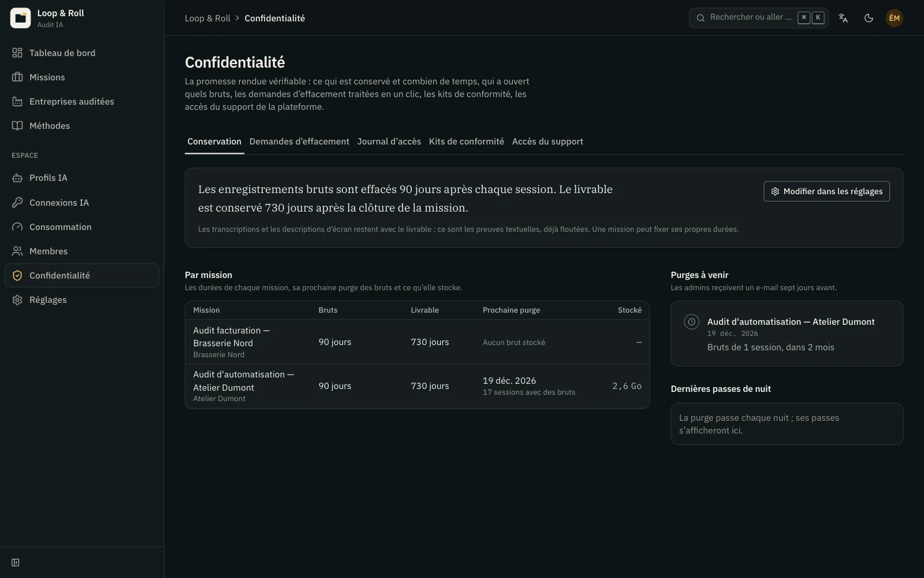Image resolution: width=924 pixels, height=578 pixels.
Task: Click the Livrable column header
Action: 424,310
